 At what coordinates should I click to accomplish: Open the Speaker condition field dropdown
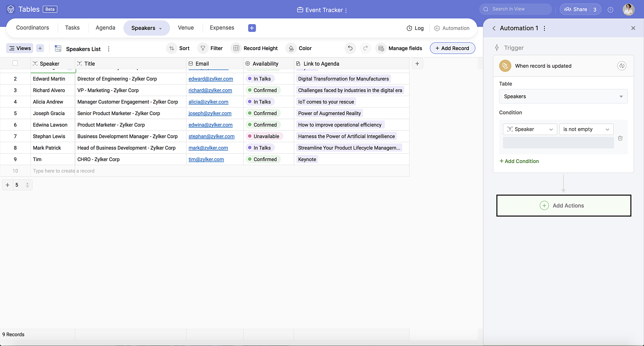(x=530, y=130)
